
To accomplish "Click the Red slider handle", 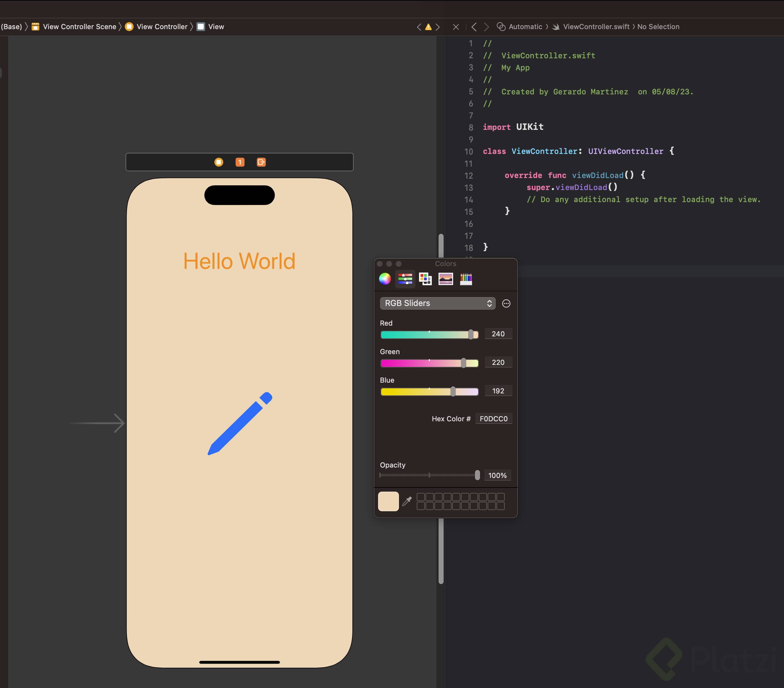I will tap(471, 334).
